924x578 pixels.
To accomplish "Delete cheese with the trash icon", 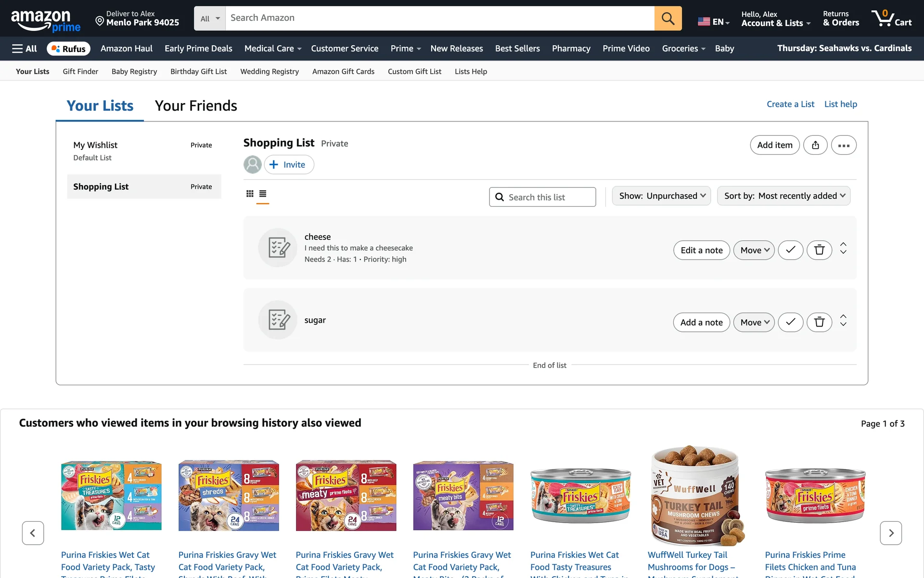I will 819,250.
